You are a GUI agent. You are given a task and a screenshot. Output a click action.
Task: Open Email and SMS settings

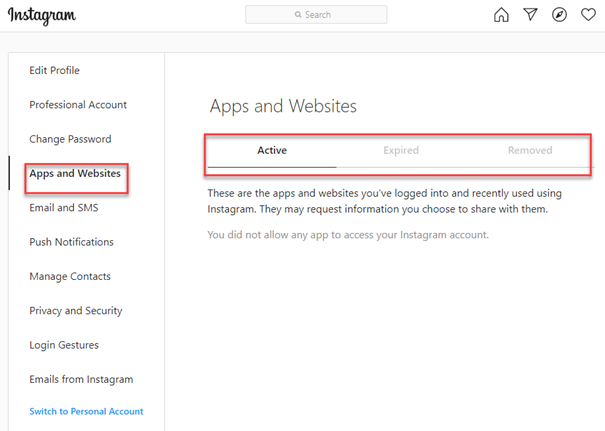click(x=64, y=208)
